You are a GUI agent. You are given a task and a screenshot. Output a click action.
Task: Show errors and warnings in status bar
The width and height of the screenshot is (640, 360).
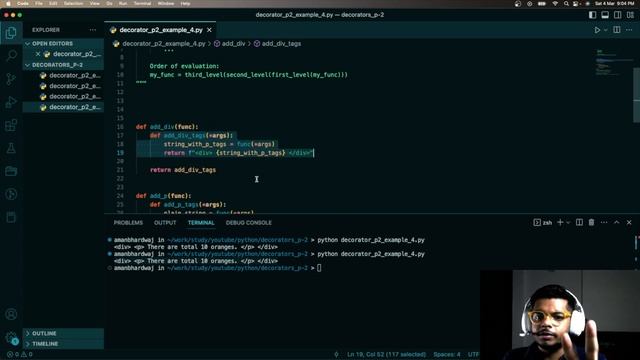pos(19,354)
